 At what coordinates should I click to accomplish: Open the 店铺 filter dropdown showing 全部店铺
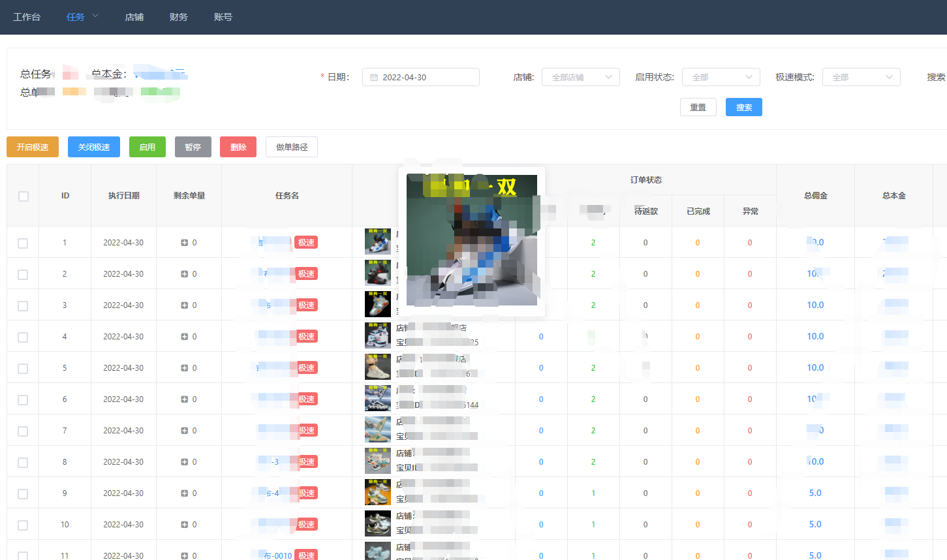tap(580, 76)
